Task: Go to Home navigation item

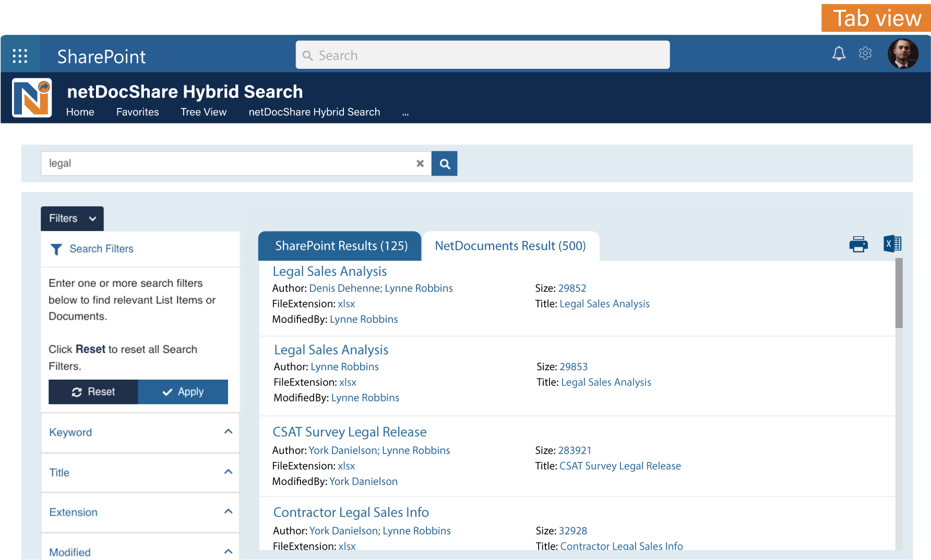Action: point(80,112)
